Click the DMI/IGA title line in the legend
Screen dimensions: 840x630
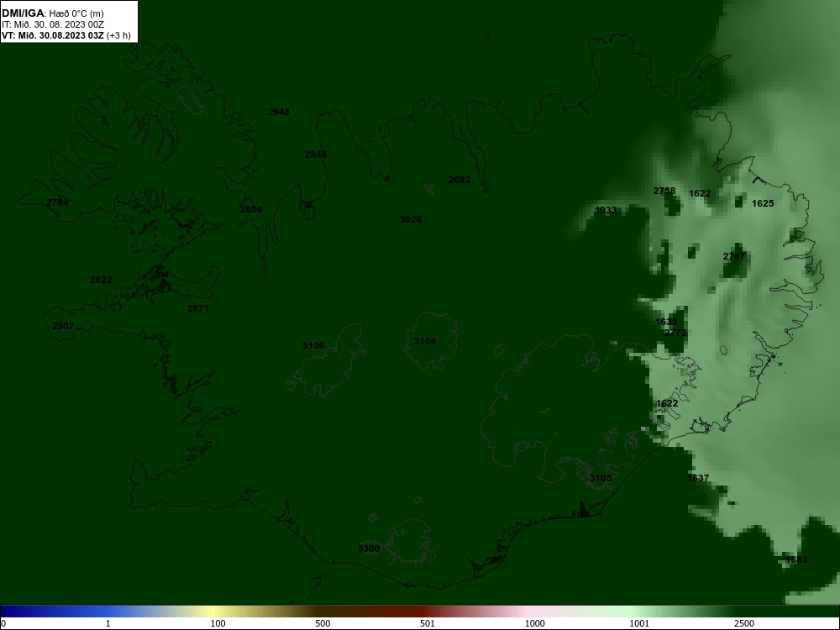click(x=52, y=13)
